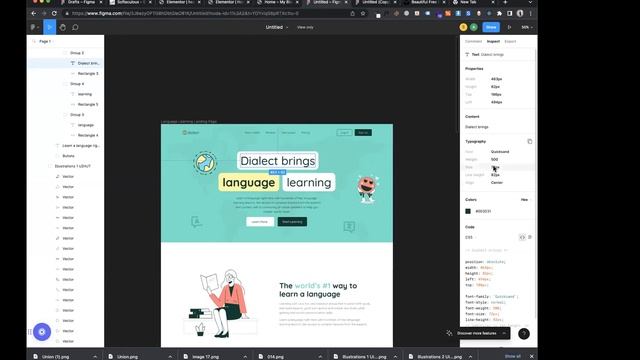This screenshot has height=360, width=640.
Task: Open the Figma main menu
Action: point(35,27)
